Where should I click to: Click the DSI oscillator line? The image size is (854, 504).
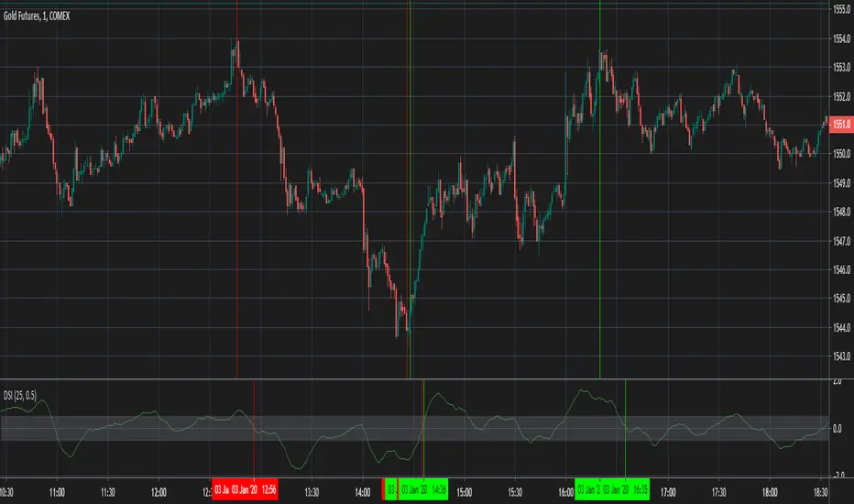tap(414, 429)
